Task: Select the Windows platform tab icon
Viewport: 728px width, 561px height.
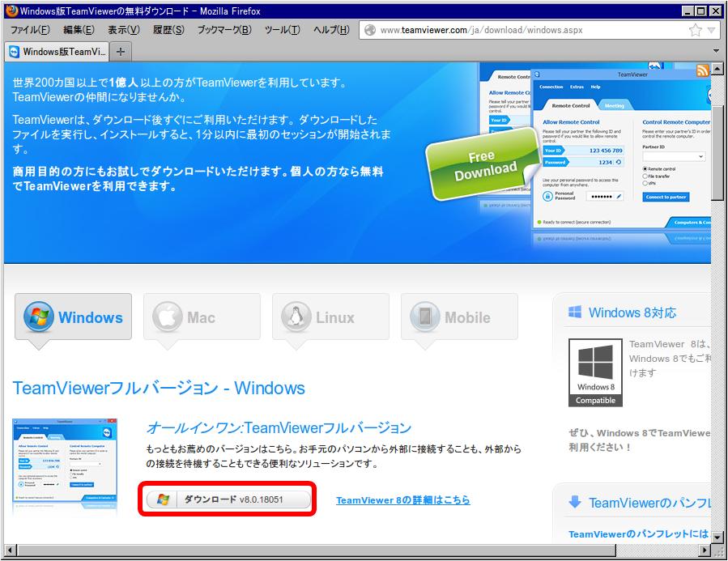Action: click(x=36, y=316)
